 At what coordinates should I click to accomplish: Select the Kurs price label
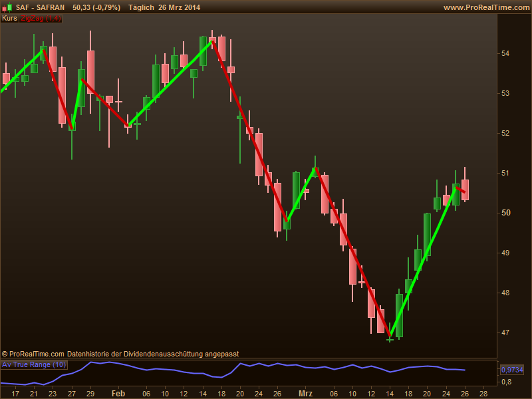click(x=9, y=19)
